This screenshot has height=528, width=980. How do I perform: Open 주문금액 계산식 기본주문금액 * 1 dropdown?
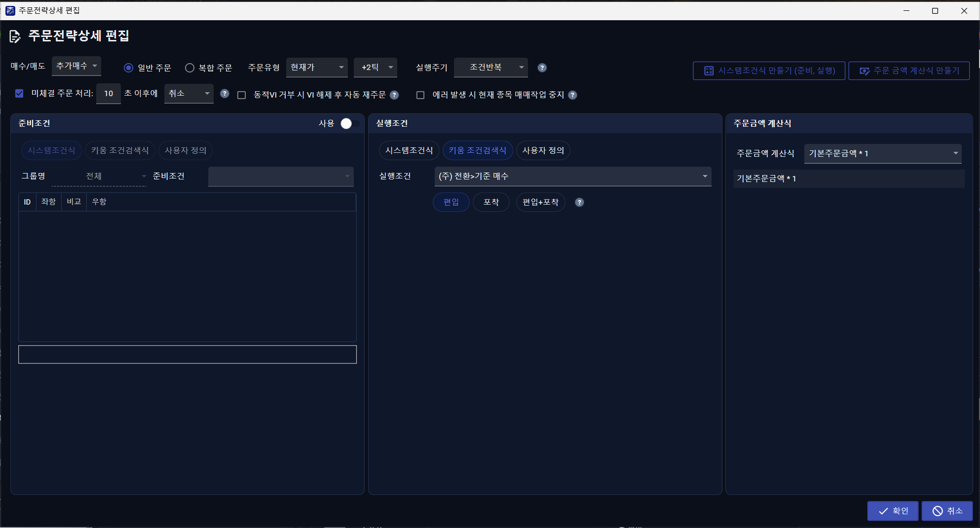pyautogui.click(x=883, y=154)
